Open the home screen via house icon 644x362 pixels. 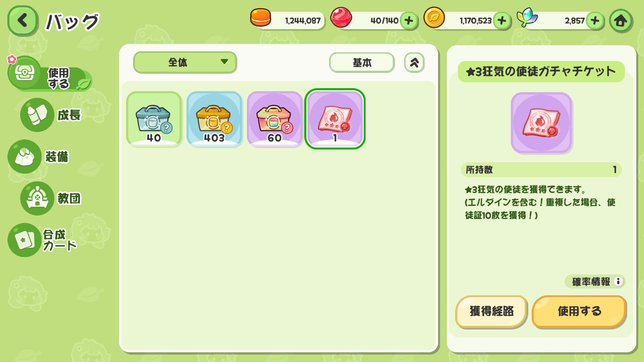tap(621, 21)
